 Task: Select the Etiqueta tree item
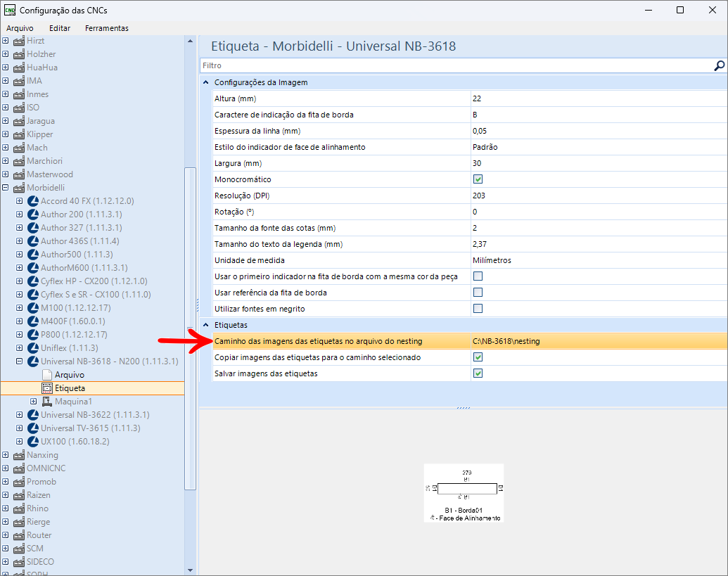(70, 388)
